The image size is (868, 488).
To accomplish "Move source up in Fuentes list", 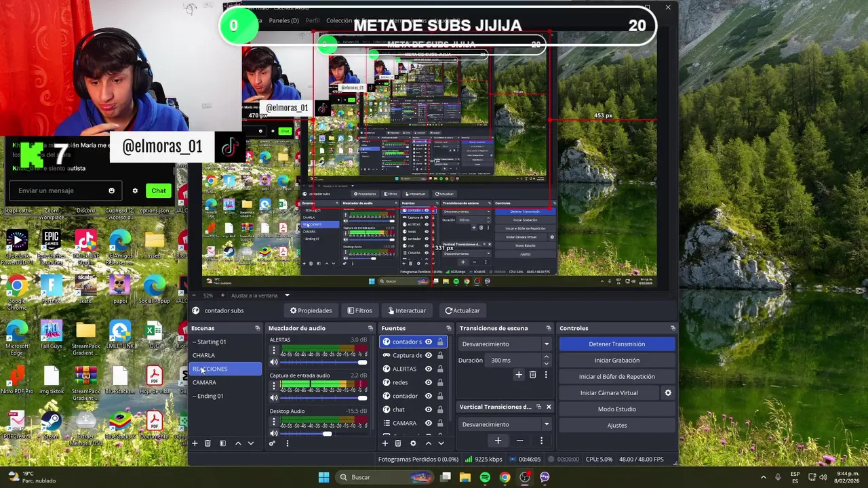I will tap(428, 443).
